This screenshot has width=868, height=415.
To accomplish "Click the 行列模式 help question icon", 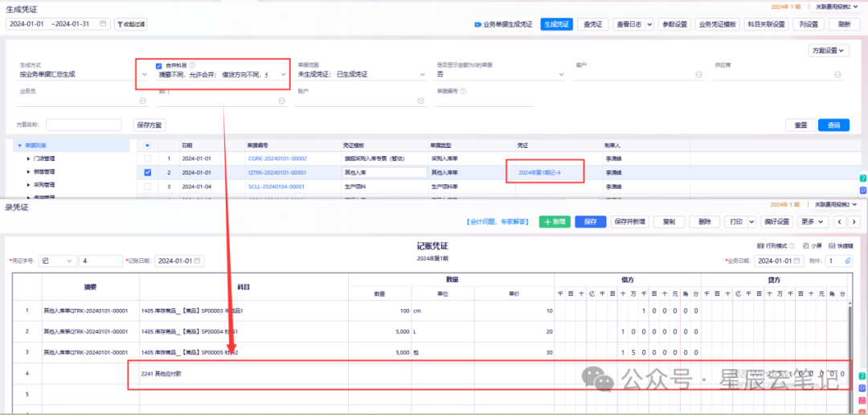I will point(792,245).
